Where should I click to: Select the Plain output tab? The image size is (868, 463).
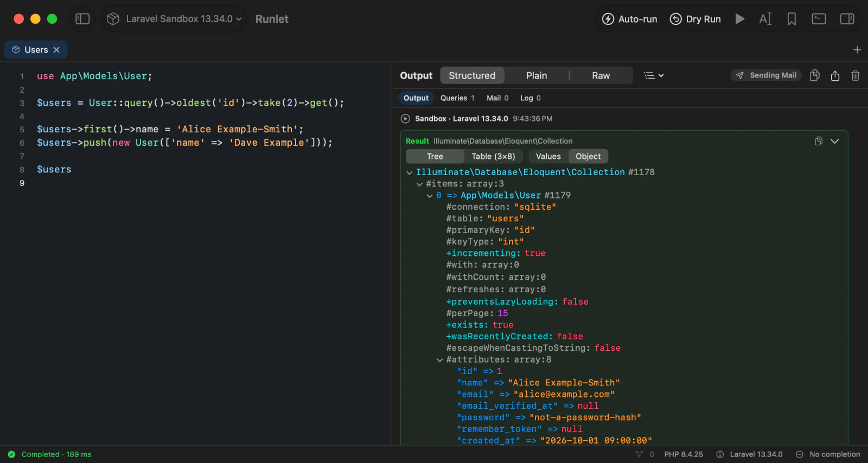pyautogui.click(x=537, y=75)
